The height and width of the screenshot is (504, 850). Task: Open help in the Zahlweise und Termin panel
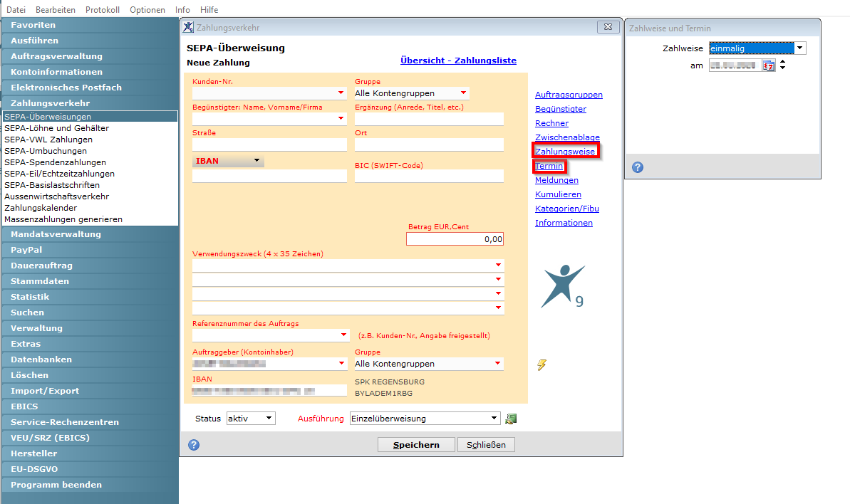tap(638, 167)
